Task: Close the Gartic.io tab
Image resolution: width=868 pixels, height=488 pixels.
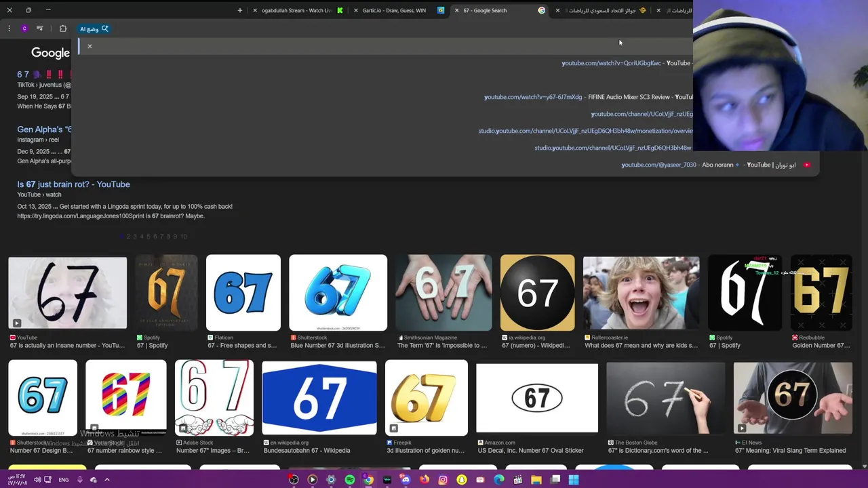Action: tap(355, 10)
